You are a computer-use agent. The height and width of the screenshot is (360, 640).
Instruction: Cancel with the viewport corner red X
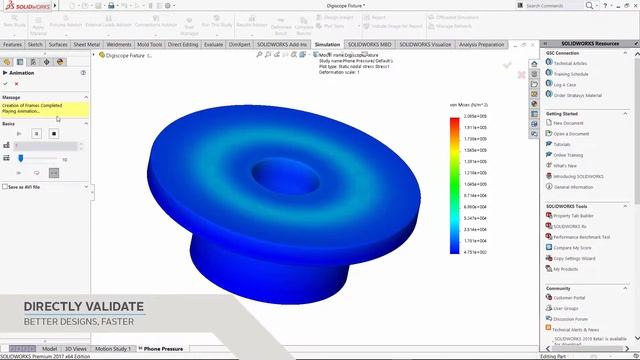point(521,75)
